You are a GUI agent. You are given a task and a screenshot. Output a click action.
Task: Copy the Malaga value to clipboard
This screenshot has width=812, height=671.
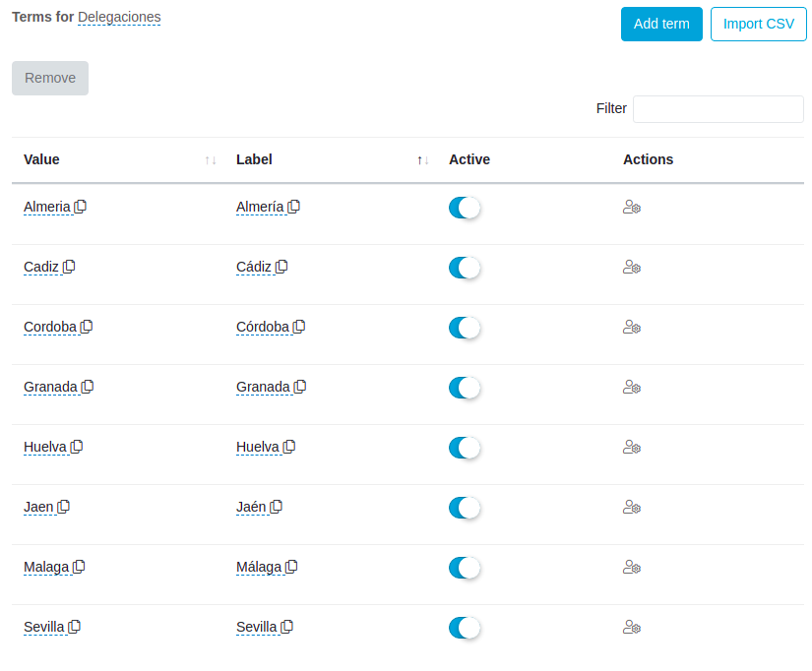click(80, 567)
